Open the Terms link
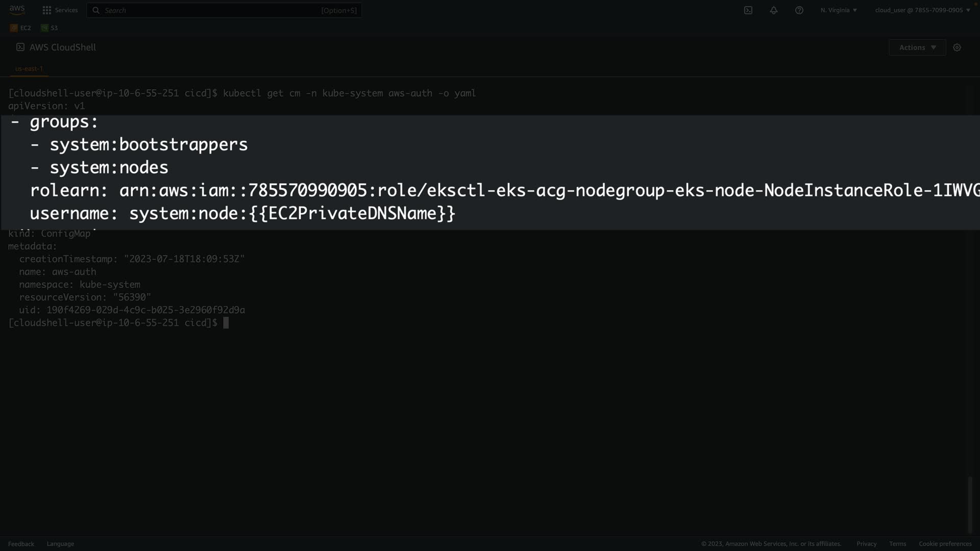The height and width of the screenshot is (551, 980). click(x=897, y=544)
